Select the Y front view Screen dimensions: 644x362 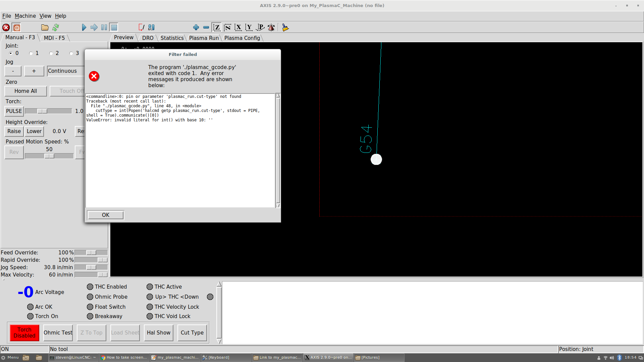[x=249, y=27]
